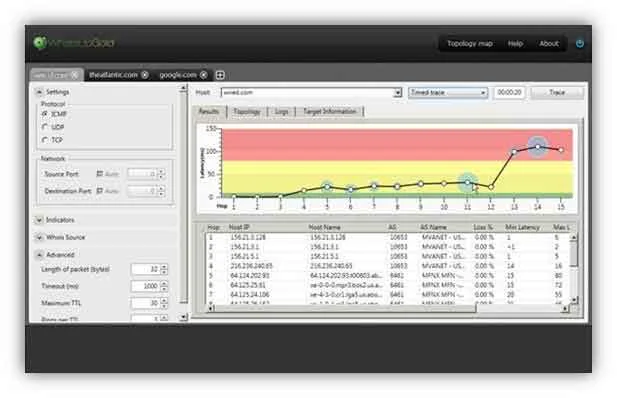The image size is (617, 398).
Task: Click settings panel scroll up arrow
Action: [x=183, y=89]
